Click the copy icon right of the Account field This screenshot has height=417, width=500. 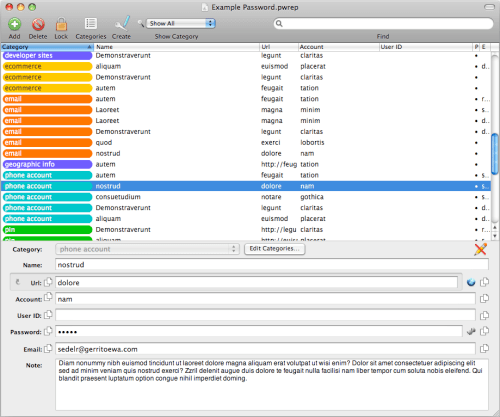pyautogui.click(x=484, y=298)
